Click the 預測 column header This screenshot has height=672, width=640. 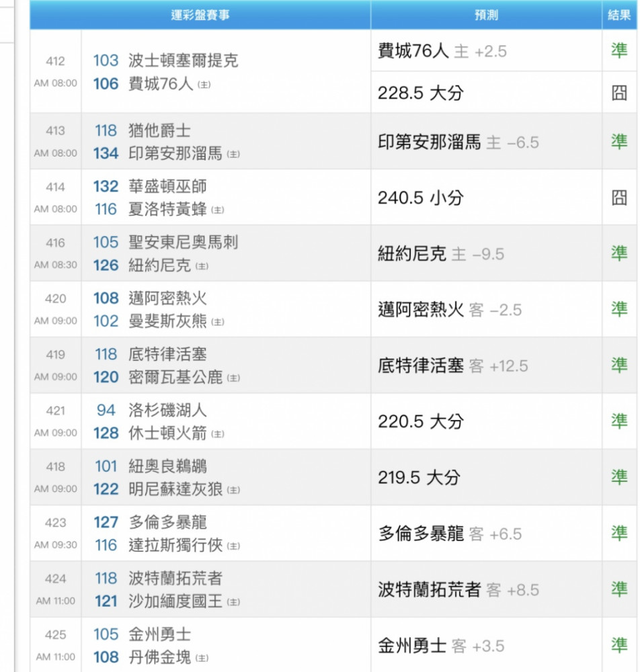[486, 15]
